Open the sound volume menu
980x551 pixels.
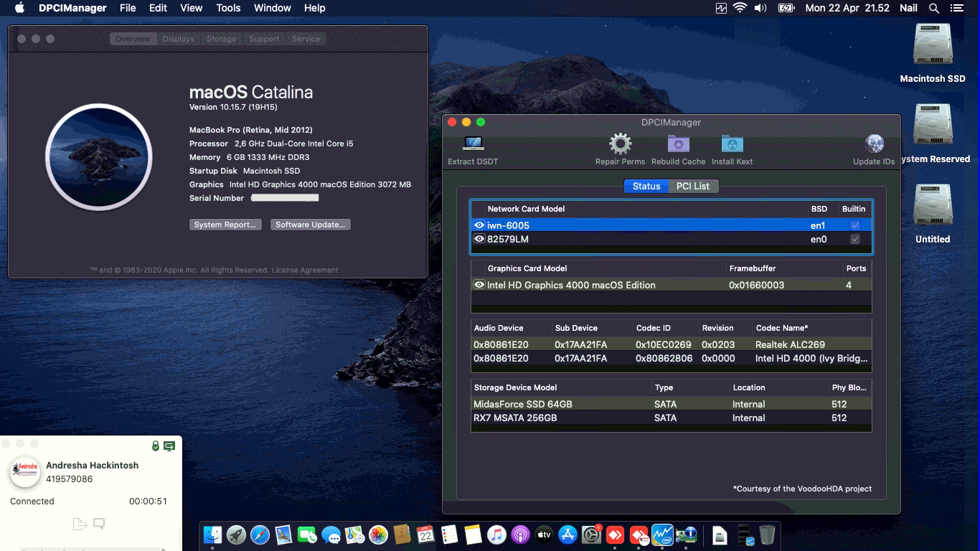point(760,8)
